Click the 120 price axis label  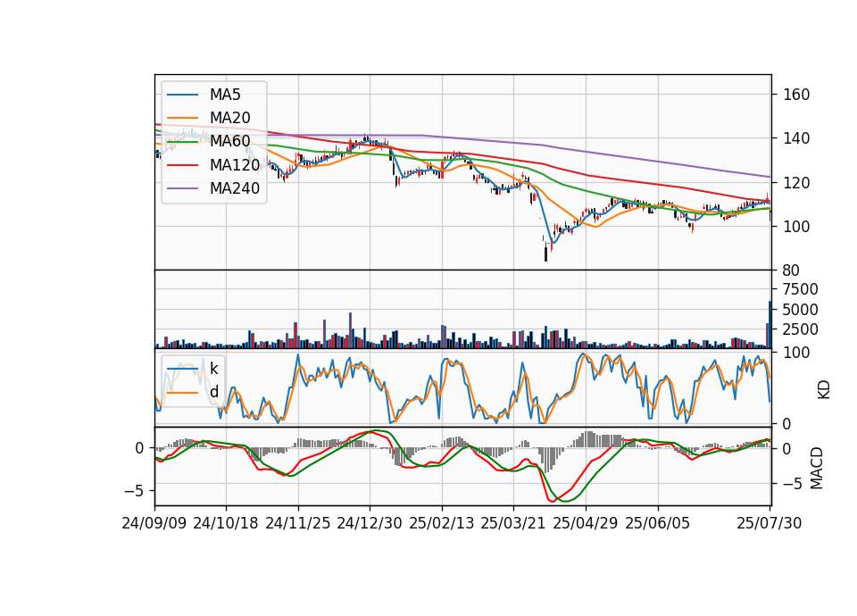(x=796, y=182)
